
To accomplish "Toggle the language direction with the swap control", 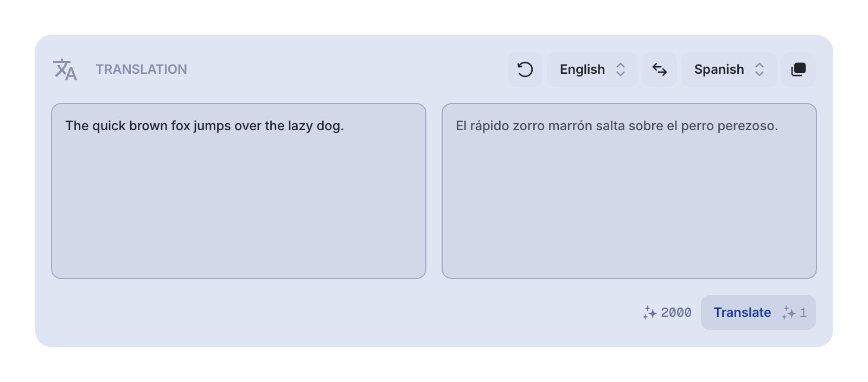I will 660,69.
